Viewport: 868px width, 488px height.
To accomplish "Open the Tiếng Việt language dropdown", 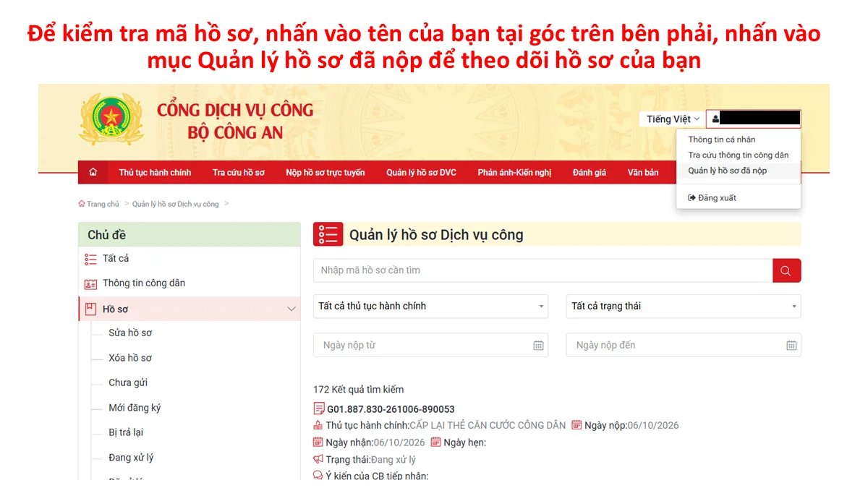I will click(672, 119).
